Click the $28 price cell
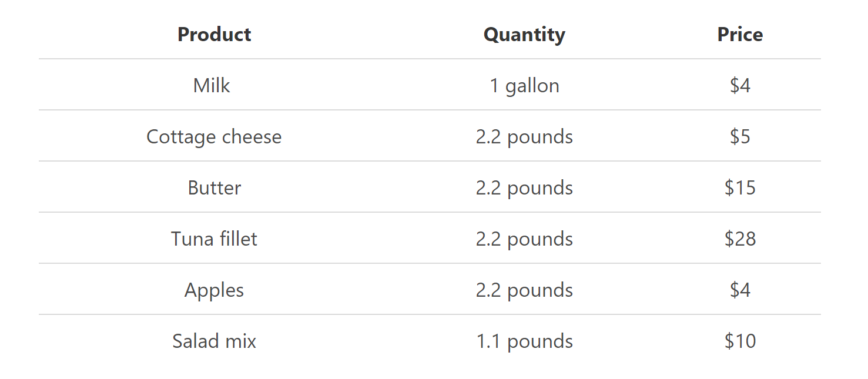The image size is (868, 379). point(740,239)
